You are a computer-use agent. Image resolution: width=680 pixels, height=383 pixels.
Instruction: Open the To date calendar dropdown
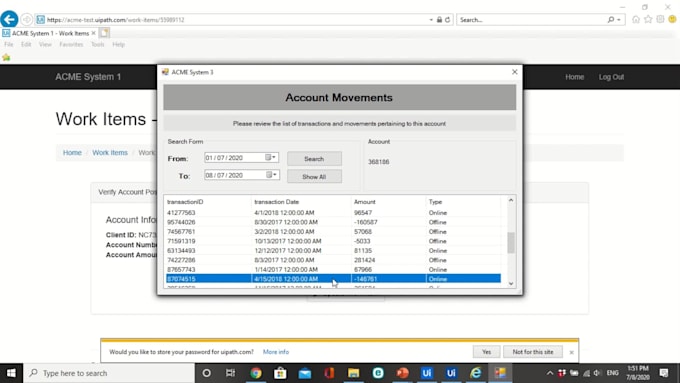coord(271,175)
